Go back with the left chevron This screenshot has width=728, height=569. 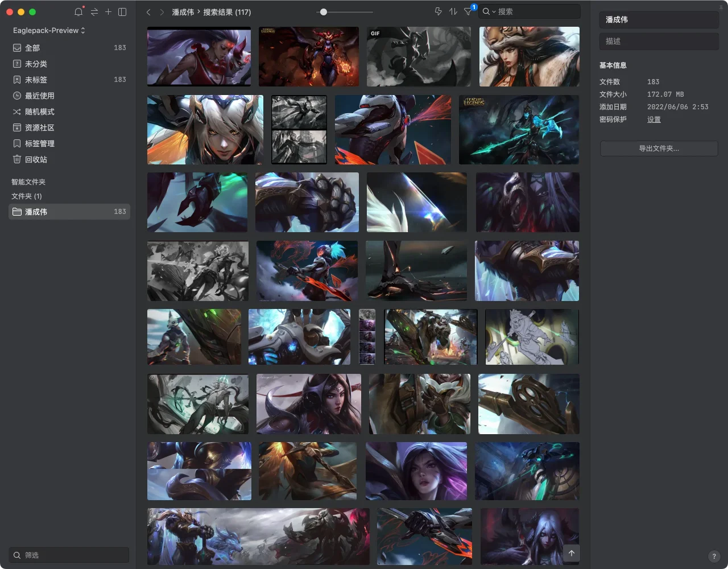pyautogui.click(x=148, y=12)
